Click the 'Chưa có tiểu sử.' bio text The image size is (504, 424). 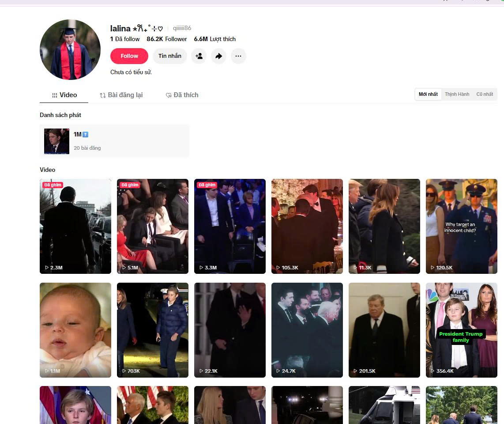coord(131,72)
